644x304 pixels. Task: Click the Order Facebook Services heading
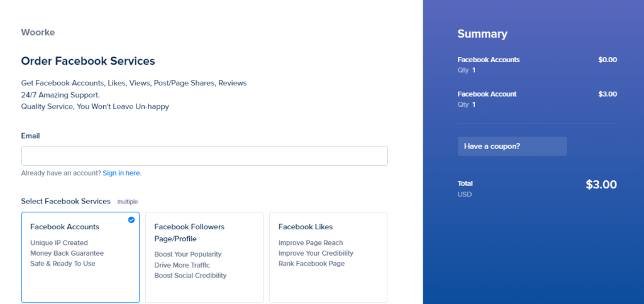pos(88,61)
